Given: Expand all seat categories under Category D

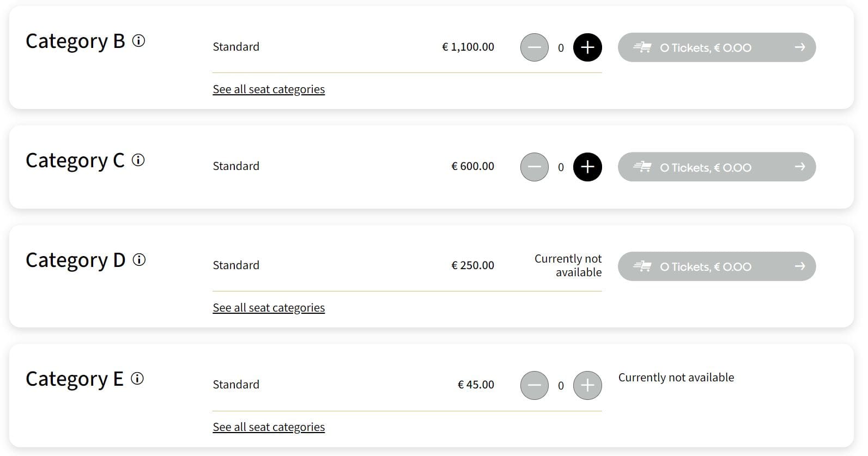Looking at the screenshot, I should click(x=269, y=308).
